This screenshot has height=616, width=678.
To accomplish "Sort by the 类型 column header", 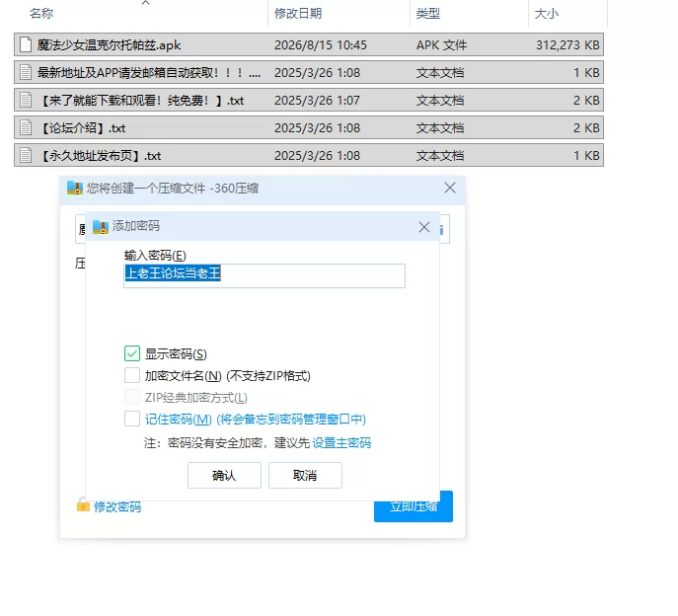I will click(428, 14).
